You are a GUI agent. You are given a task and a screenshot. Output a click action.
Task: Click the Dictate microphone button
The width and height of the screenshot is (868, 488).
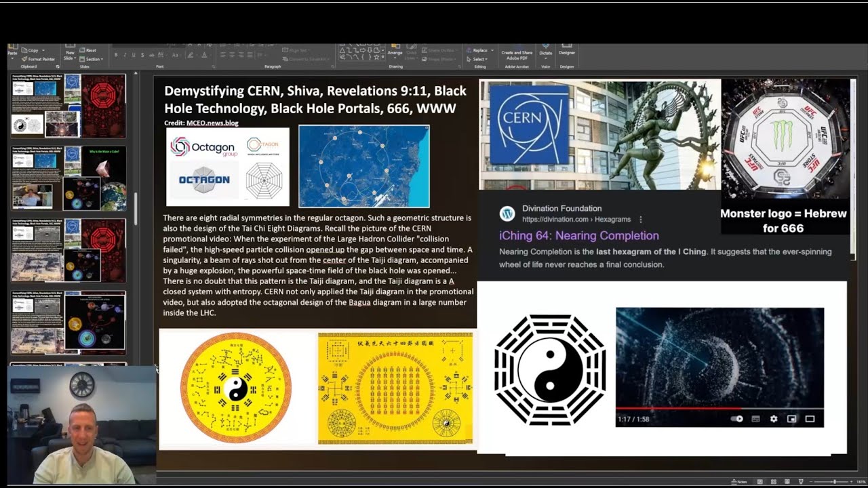click(546, 53)
